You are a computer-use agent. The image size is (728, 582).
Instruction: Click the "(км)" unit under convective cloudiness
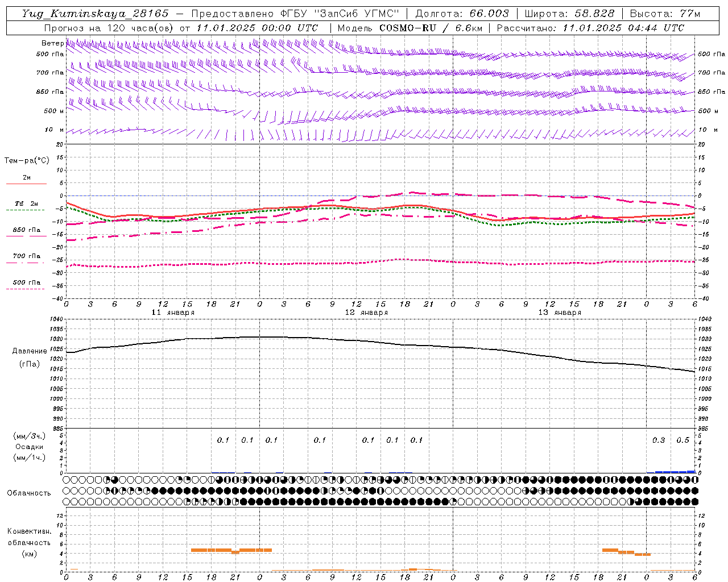click(x=29, y=554)
